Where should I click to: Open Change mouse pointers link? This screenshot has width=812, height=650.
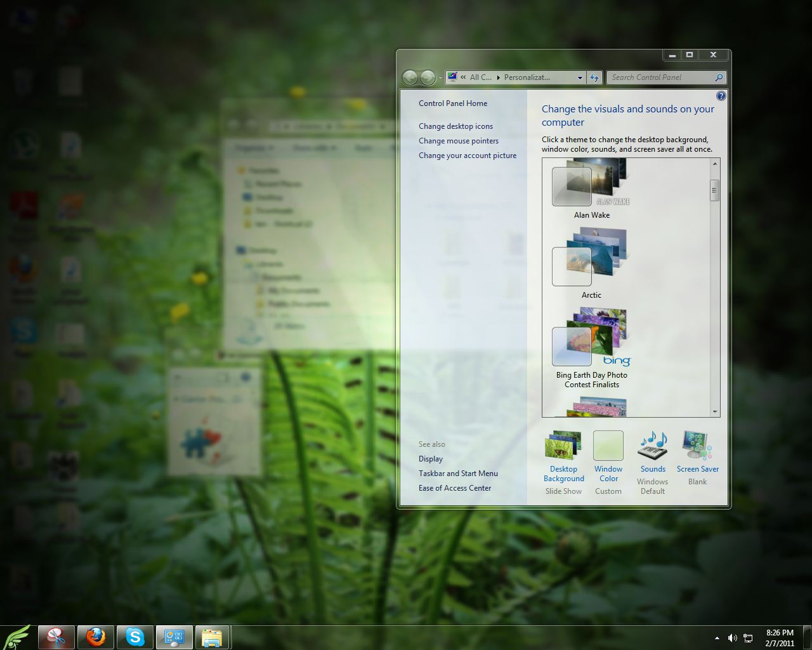coord(459,140)
